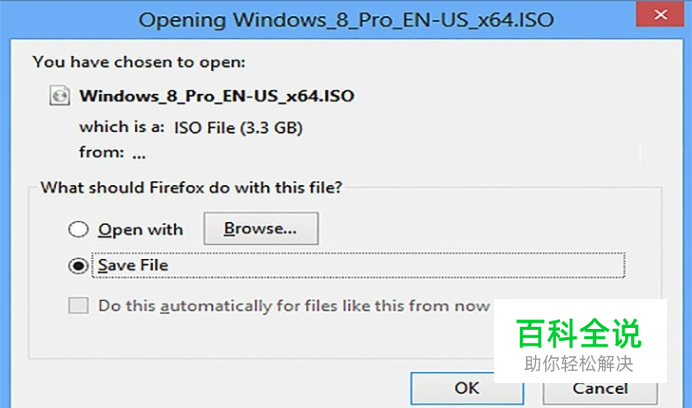Click the ISO file type icon
The width and height of the screenshot is (692, 408).
click(60, 95)
